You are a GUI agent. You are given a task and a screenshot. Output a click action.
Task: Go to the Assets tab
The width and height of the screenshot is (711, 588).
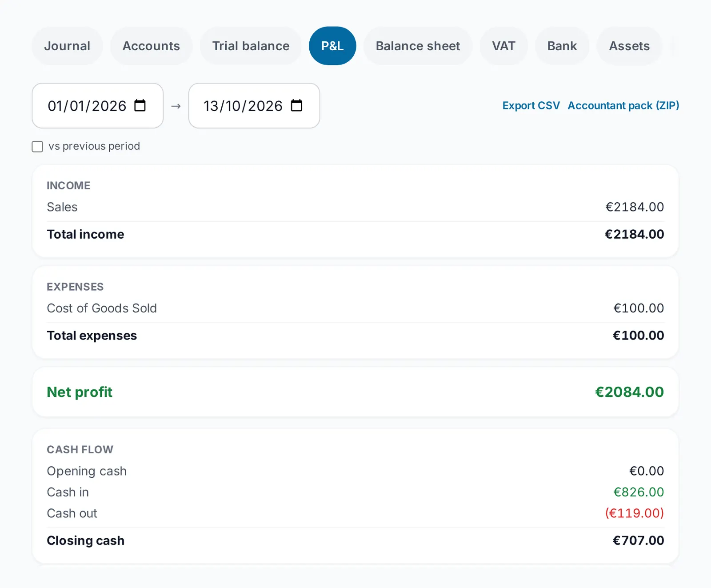pos(629,46)
